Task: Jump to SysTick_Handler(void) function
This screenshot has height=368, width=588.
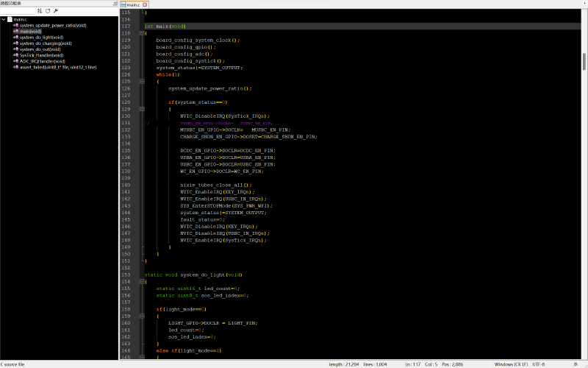Action: pyautogui.click(x=42, y=55)
